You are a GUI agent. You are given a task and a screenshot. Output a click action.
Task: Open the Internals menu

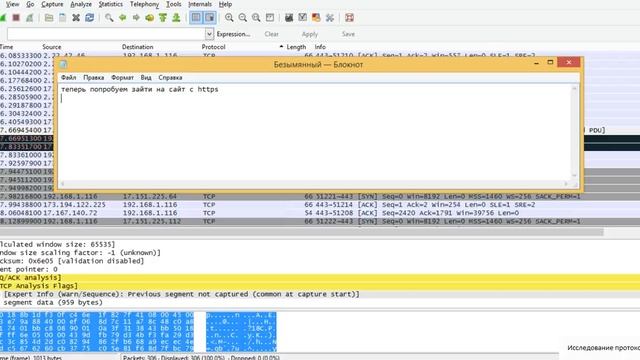coord(200,4)
